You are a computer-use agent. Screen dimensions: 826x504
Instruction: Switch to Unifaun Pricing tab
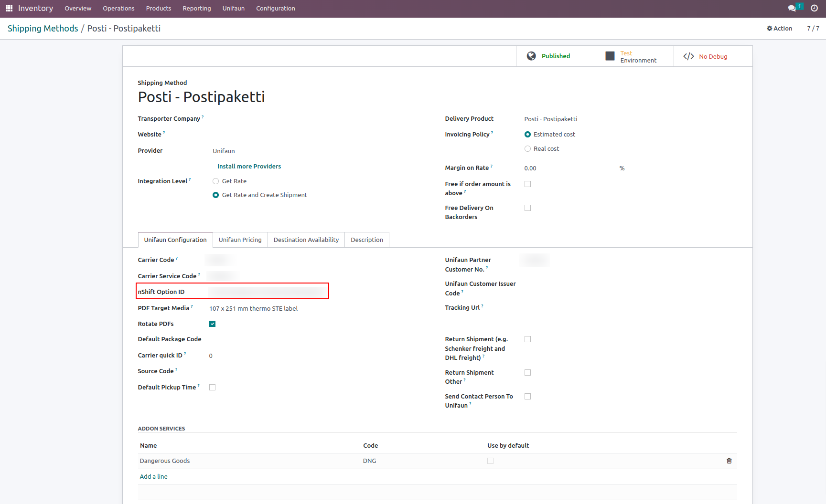coord(240,240)
